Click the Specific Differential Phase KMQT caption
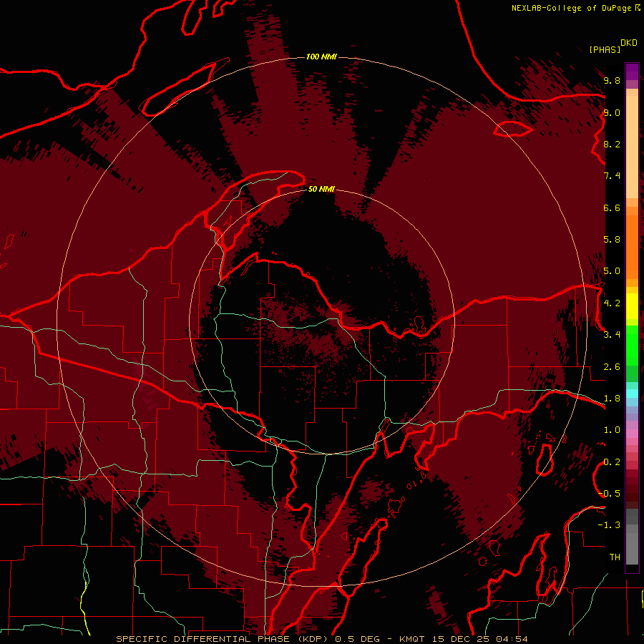The height and width of the screenshot is (644, 644). (x=321, y=639)
